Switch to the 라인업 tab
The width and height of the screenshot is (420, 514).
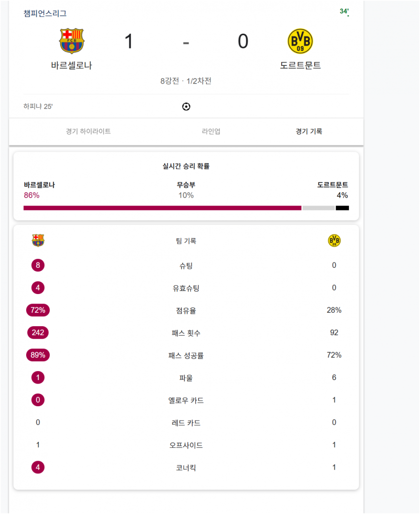click(211, 131)
